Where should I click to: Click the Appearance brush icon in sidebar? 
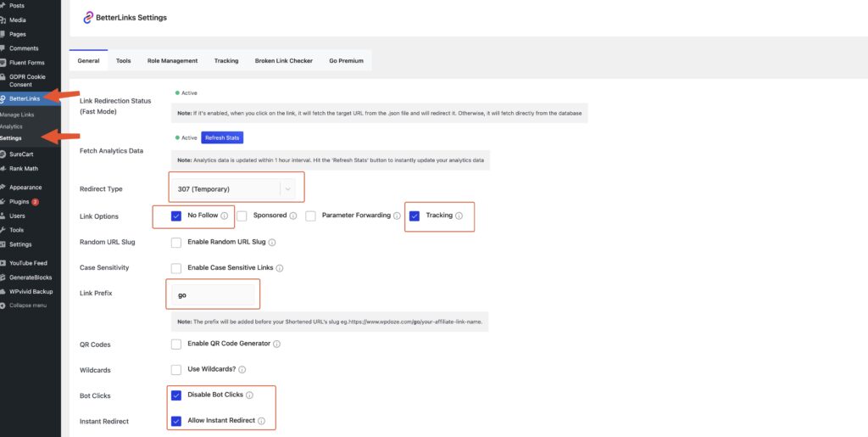[3, 188]
